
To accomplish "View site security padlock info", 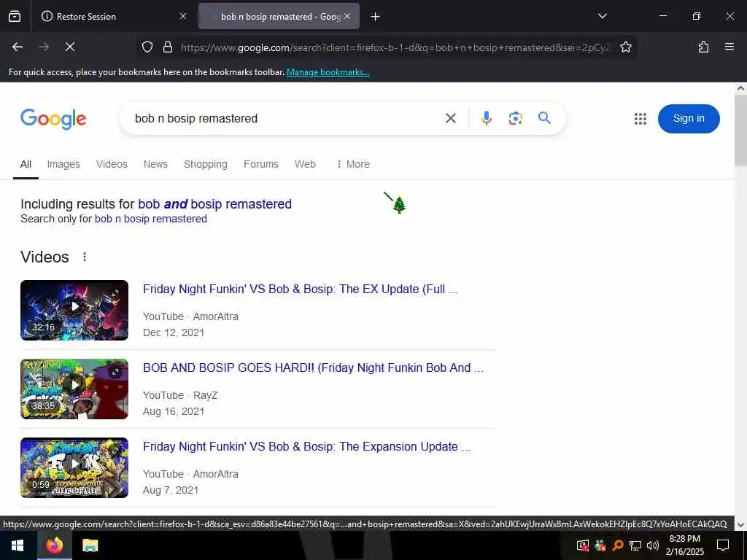I will tap(167, 47).
